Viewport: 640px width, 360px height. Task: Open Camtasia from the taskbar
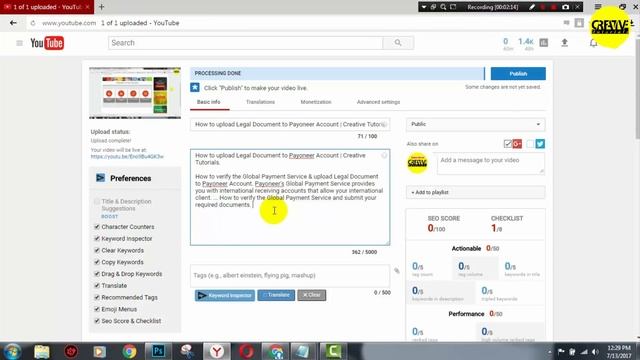(333, 351)
